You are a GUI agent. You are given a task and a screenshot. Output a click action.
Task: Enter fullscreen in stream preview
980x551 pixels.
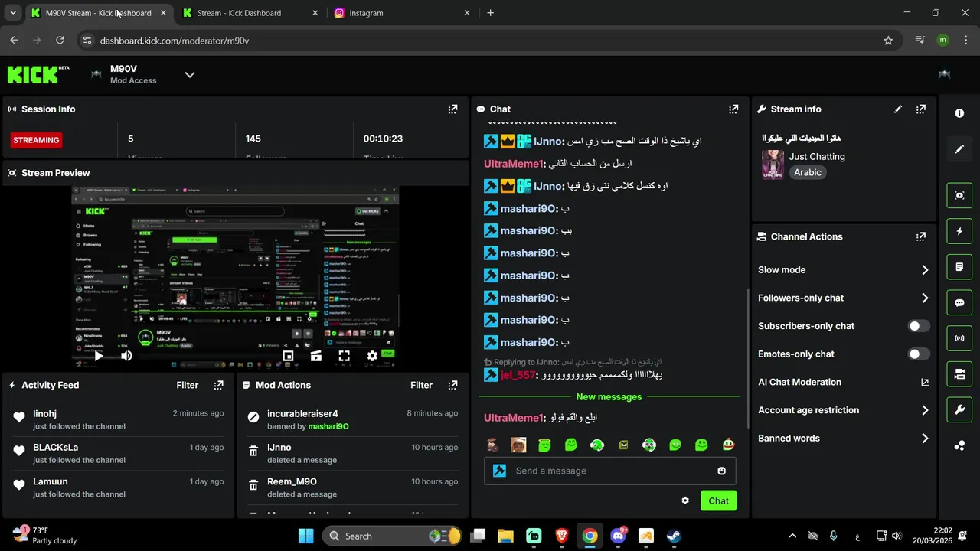tap(344, 356)
